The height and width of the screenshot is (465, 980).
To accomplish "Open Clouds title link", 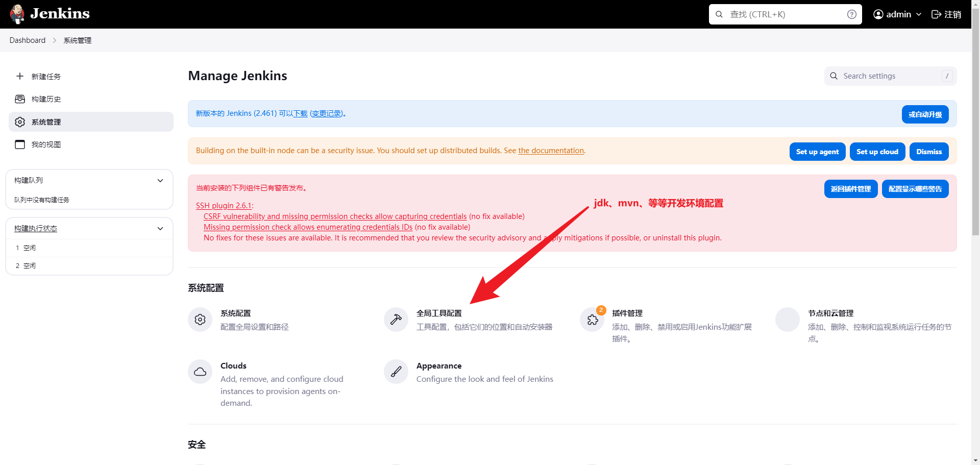I will pyautogui.click(x=233, y=366).
